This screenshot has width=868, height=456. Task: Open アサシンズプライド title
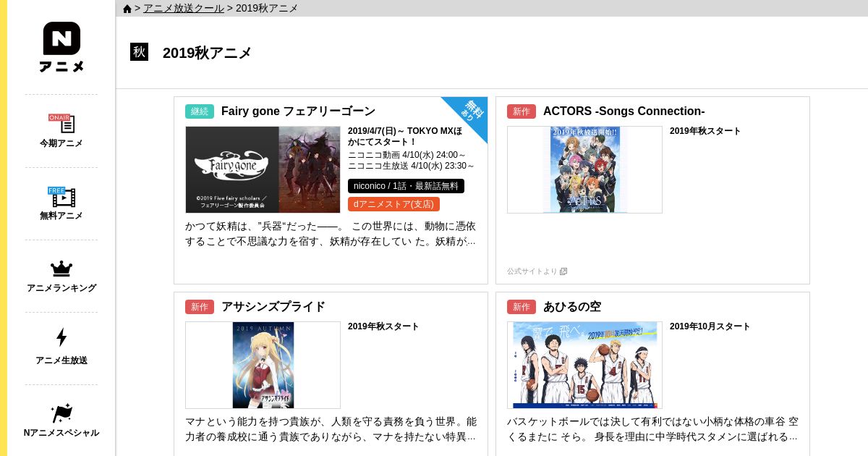[x=273, y=306]
